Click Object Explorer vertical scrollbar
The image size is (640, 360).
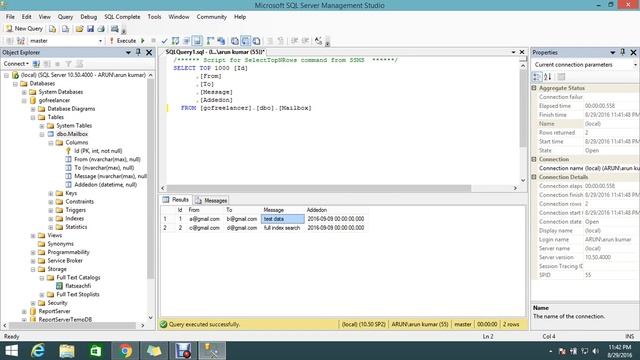click(x=151, y=179)
